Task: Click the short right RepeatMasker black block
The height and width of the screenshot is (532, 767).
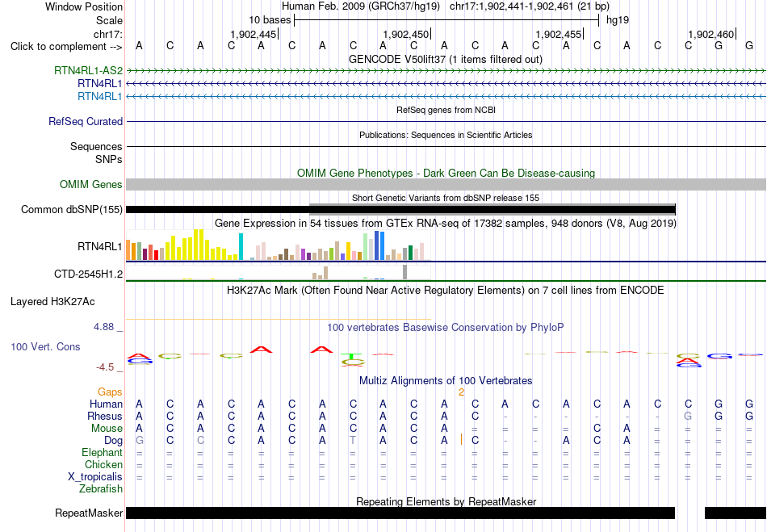Action: (x=736, y=513)
